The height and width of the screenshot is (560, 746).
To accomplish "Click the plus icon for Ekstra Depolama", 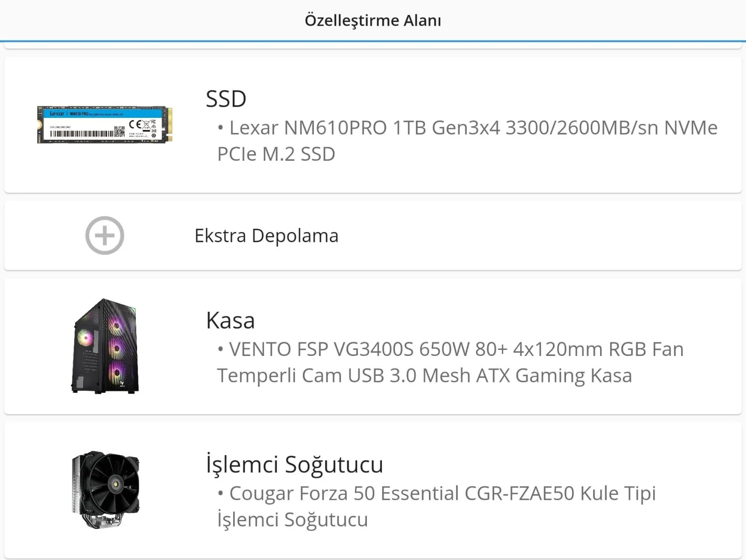I will click(x=104, y=235).
